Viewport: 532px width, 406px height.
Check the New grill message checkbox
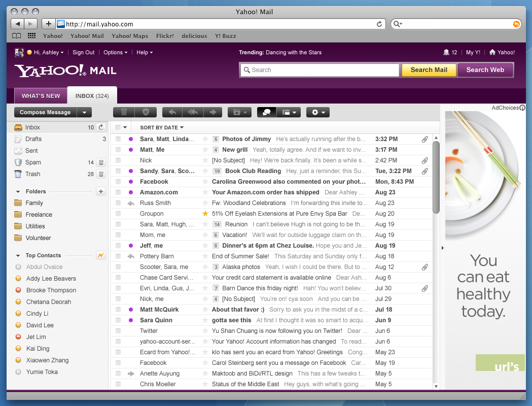pyautogui.click(x=118, y=150)
